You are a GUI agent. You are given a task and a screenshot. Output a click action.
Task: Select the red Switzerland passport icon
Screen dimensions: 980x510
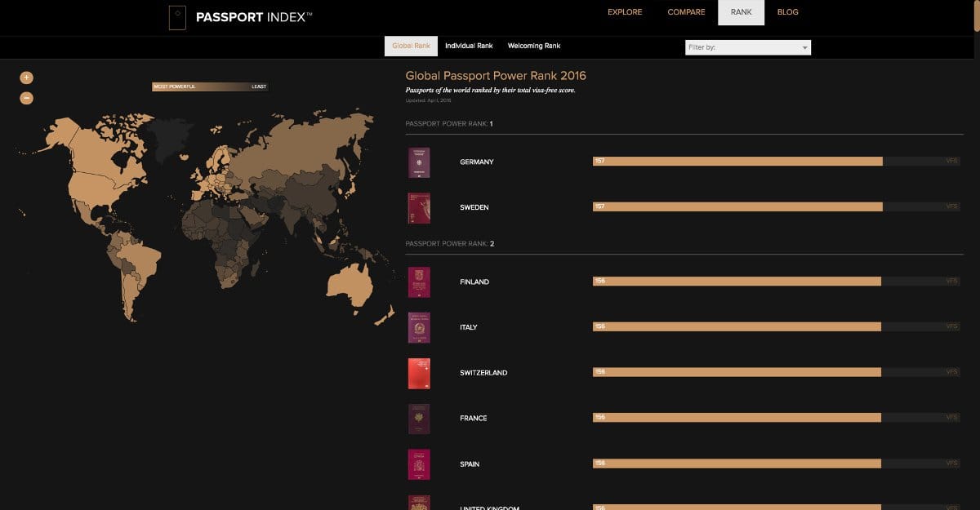[418, 373]
